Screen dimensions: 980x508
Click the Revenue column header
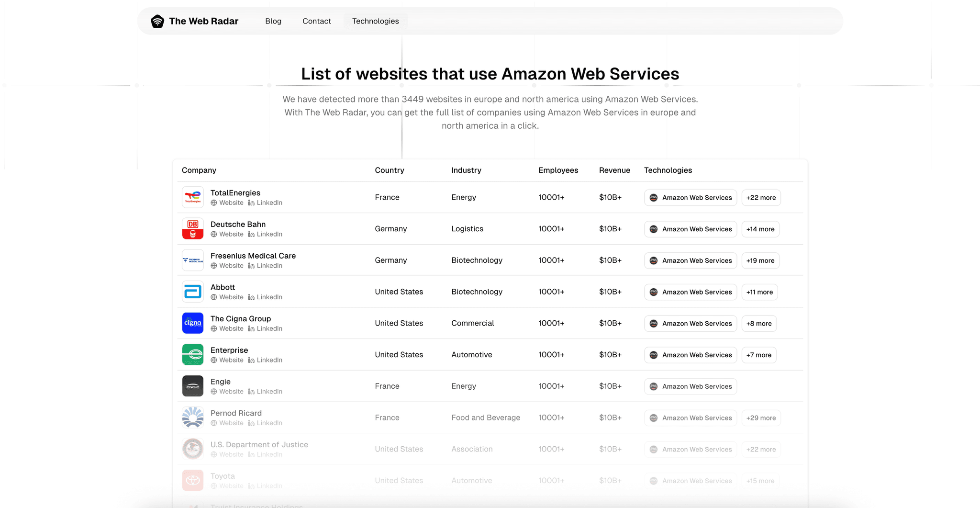pos(614,170)
